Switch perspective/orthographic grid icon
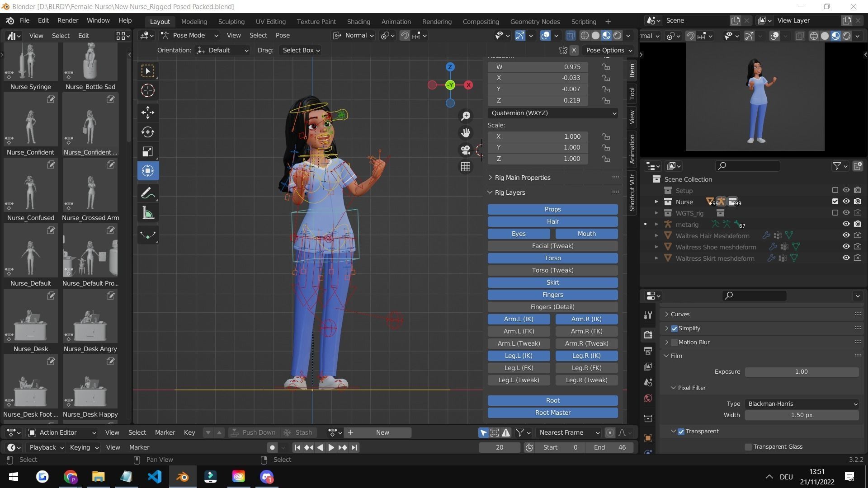The width and height of the screenshot is (868, 488). (465, 167)
